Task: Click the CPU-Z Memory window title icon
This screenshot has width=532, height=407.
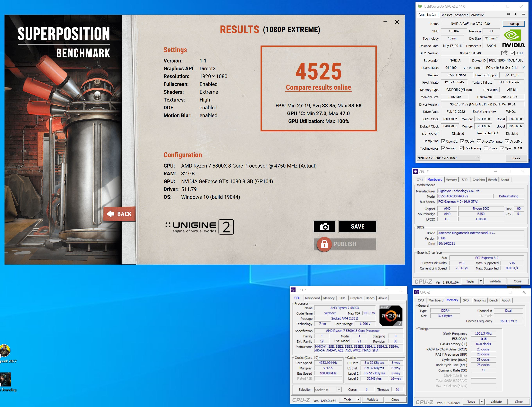Action: 417,292
